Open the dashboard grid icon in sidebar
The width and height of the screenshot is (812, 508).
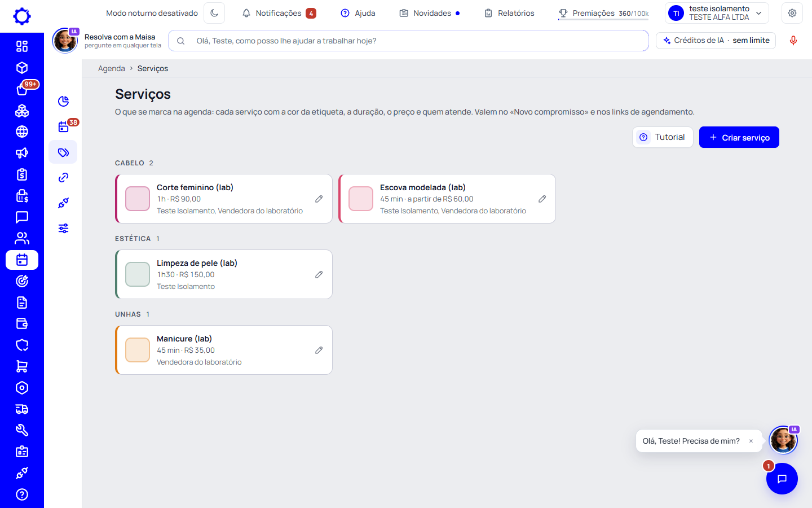(22, 46)
